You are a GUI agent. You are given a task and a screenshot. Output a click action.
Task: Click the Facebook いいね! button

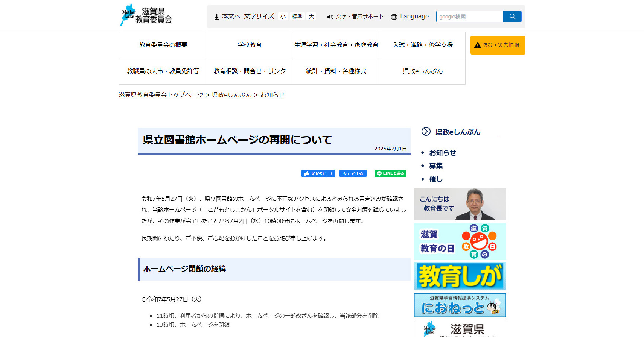318,173
